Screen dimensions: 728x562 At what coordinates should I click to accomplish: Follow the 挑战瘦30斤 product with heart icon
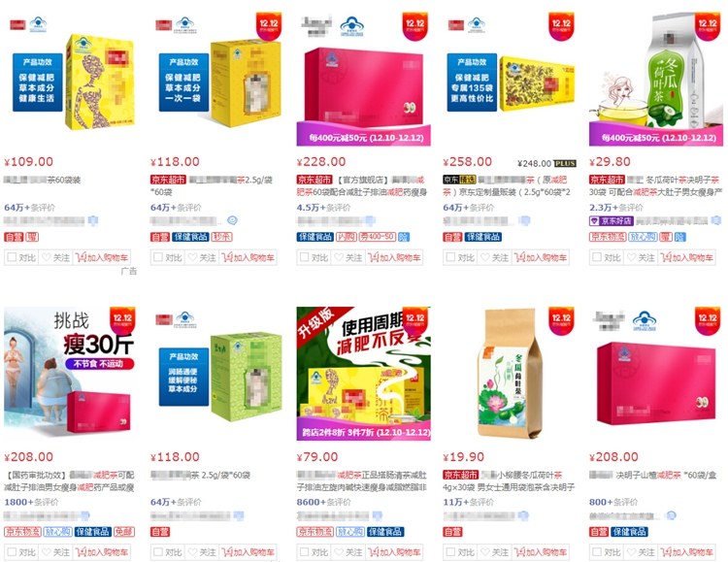(55, 551)
